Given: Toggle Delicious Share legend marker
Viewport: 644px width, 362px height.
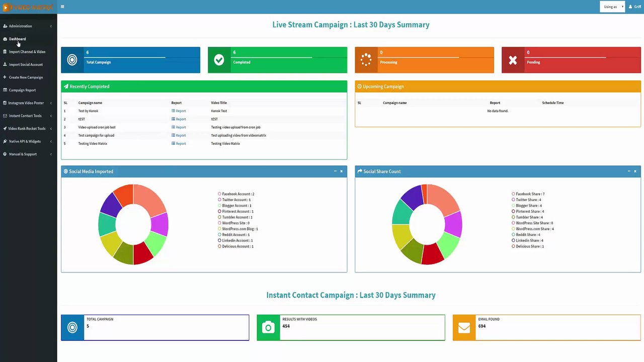Looking at the screenshot, I should (514, 246).
